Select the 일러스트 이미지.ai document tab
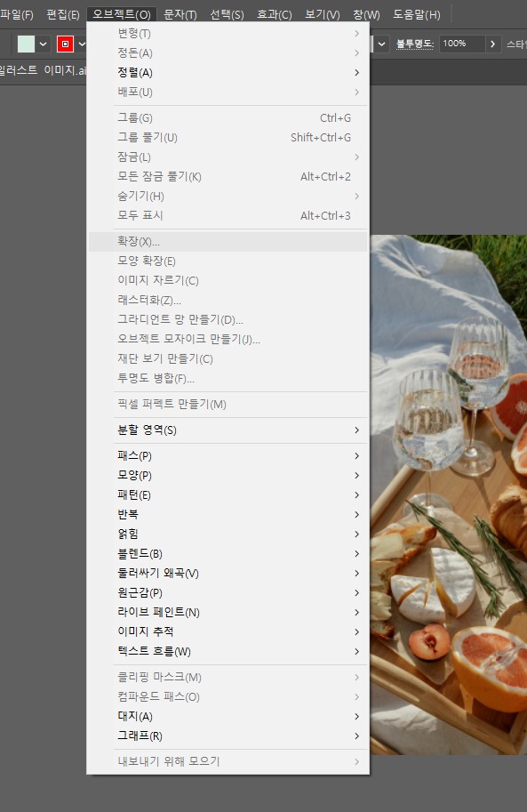Image resolution: width=527 pixels, height=812 pixels. pos(43,70)
